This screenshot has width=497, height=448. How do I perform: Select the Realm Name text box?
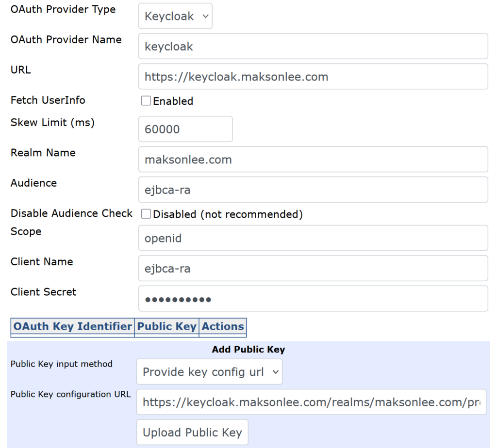coord(313,160)
